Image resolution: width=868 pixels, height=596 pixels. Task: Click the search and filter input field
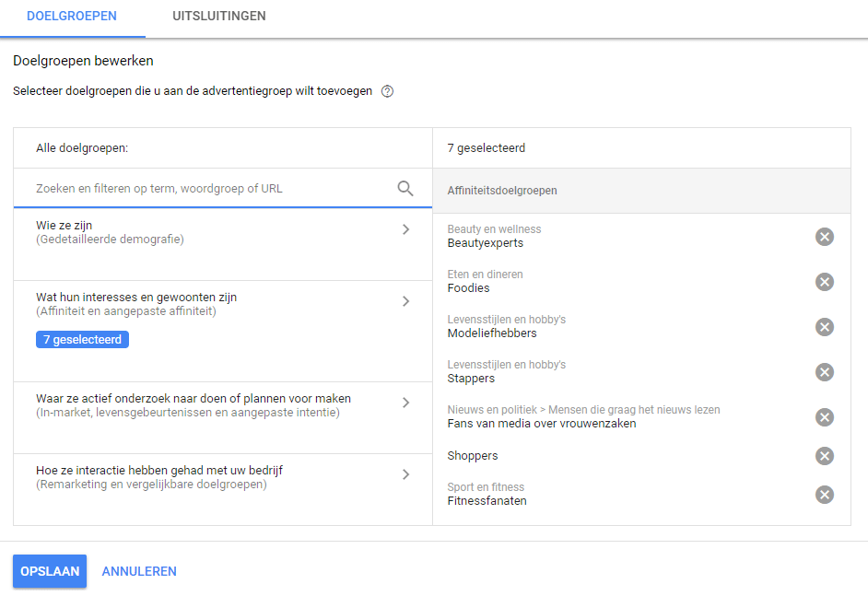212,188
